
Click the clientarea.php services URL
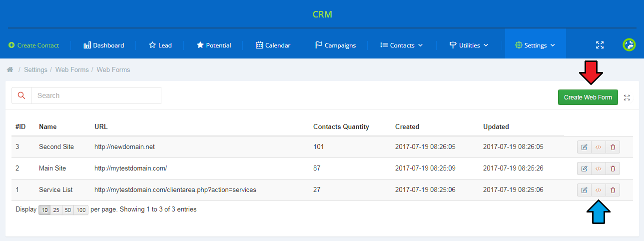(175, 190)
